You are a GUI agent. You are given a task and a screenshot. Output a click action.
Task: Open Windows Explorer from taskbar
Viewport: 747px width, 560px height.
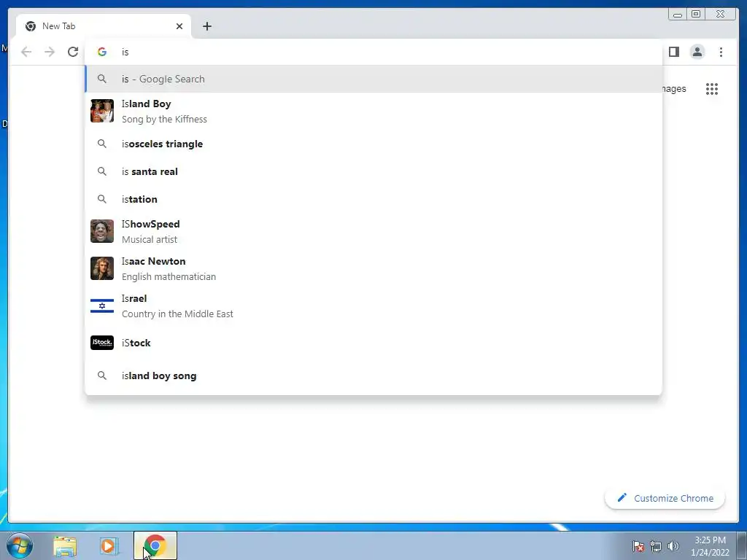tap(65, 545)
